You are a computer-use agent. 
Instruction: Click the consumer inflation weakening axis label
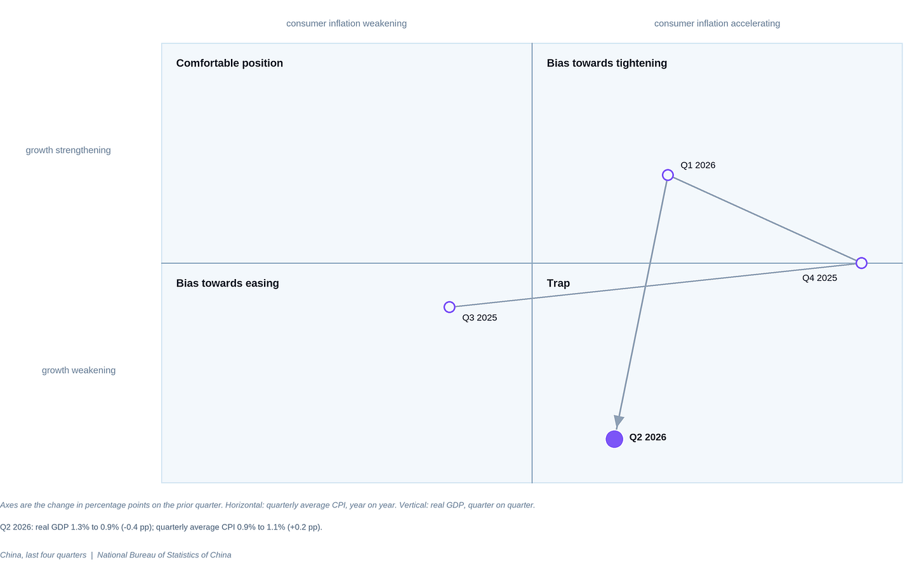click(x=346, y=23)
